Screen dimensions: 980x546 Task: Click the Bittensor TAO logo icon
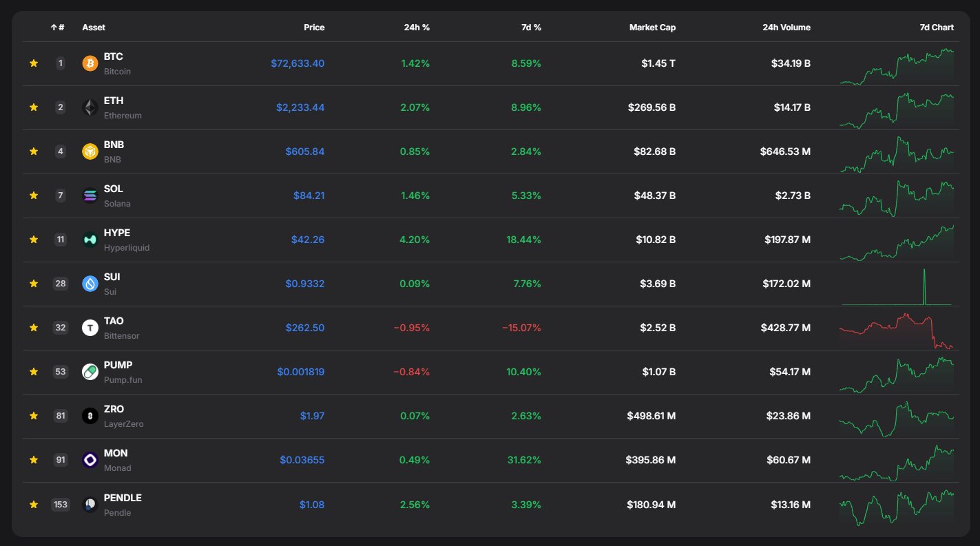tap(90, 328)
